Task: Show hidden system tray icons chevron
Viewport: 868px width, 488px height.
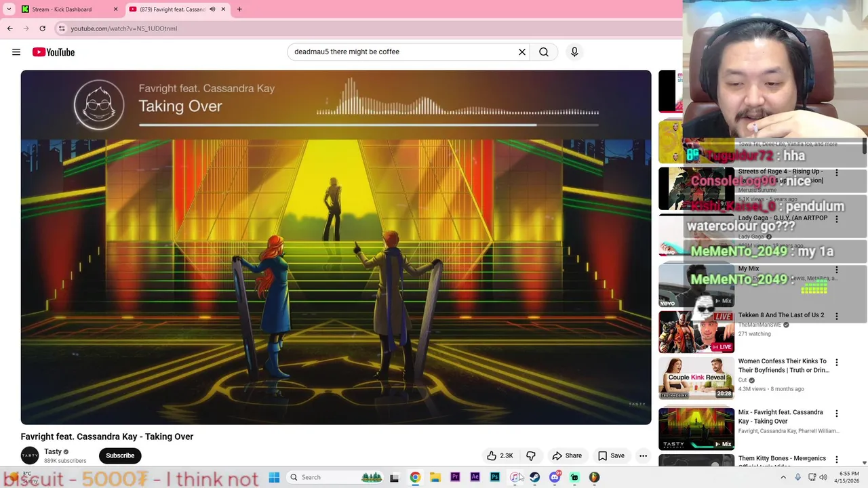Action: (x=783, y=477)
